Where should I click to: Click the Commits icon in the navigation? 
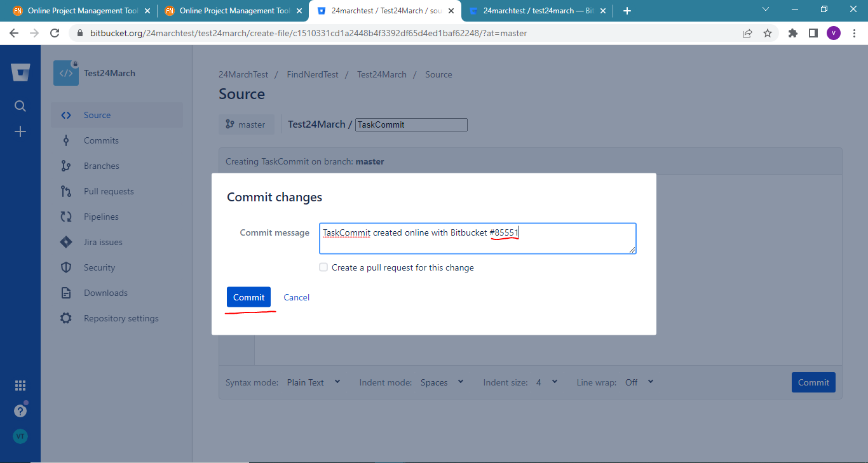coord(66,140)
